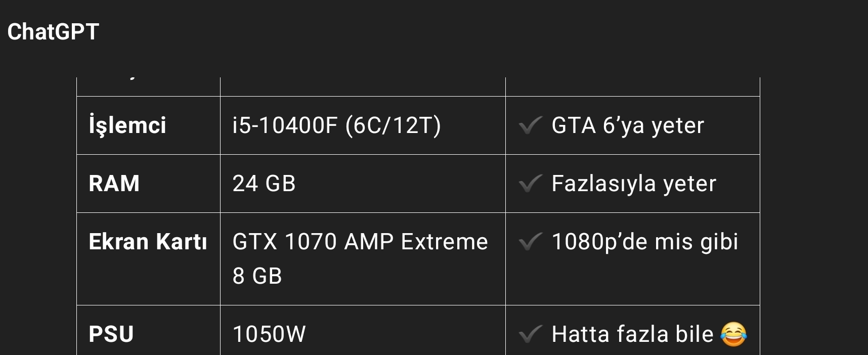Screen dimensions: 868x355
Task: Click the checkmark beside GTA 6'ya yeter
Action: [531, 125]
